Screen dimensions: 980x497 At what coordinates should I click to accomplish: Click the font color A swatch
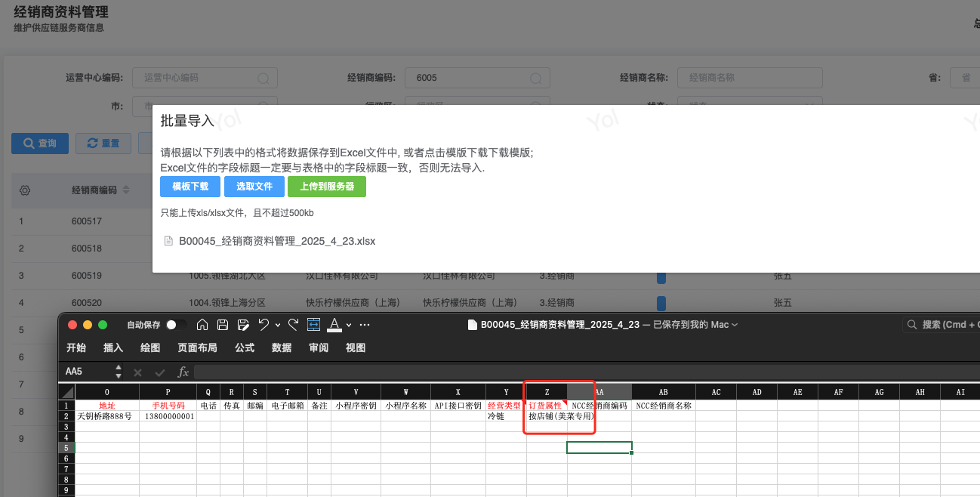click(334, 325)
